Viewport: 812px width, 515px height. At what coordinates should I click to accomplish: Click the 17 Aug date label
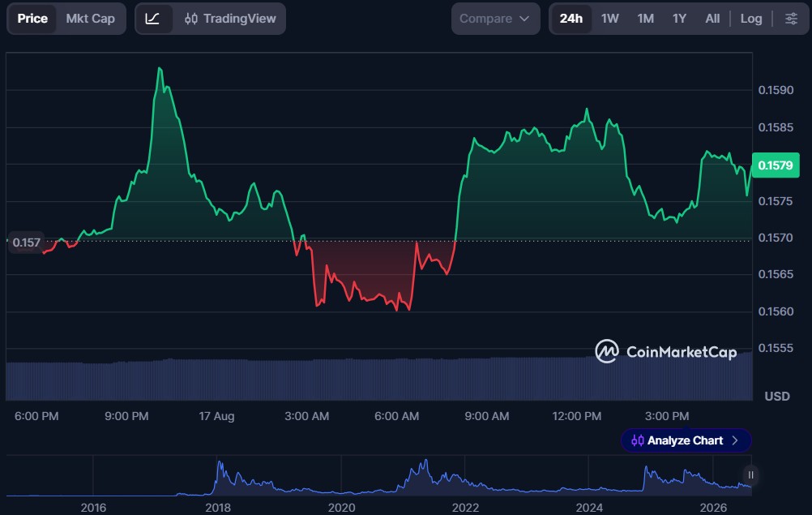tap(216, 416)
